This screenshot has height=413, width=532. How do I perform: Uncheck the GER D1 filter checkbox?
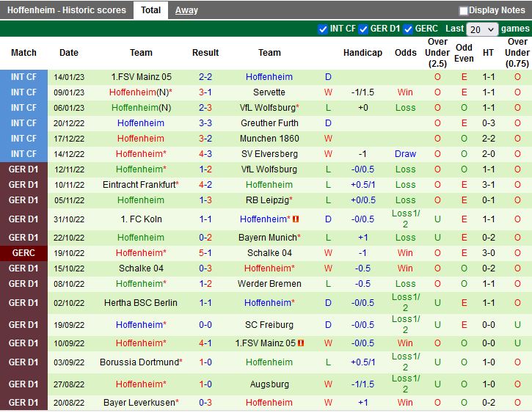click(363, 29)
